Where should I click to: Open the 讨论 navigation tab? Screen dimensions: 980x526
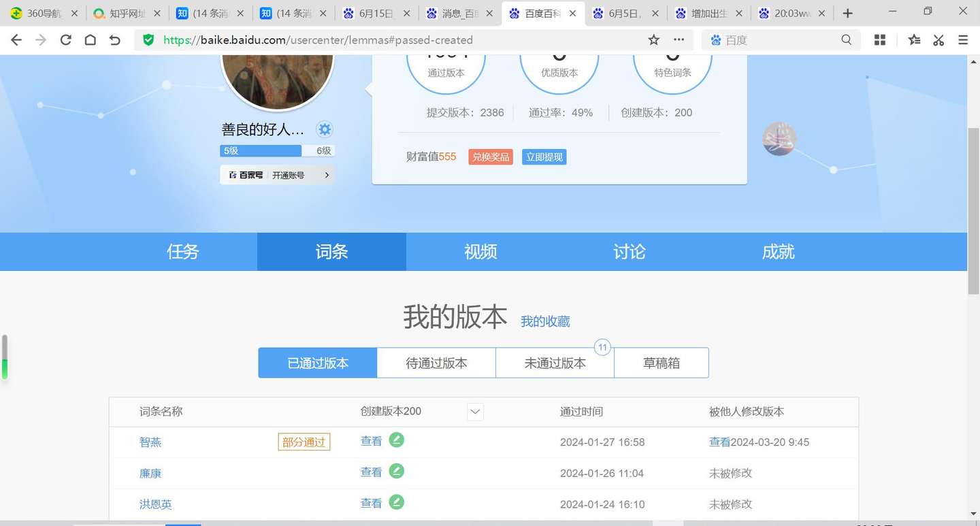(629, 252)
